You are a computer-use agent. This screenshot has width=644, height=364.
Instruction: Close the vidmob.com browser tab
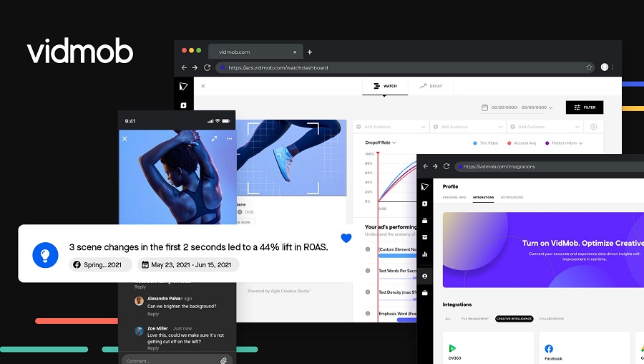[x=295, y=52]
